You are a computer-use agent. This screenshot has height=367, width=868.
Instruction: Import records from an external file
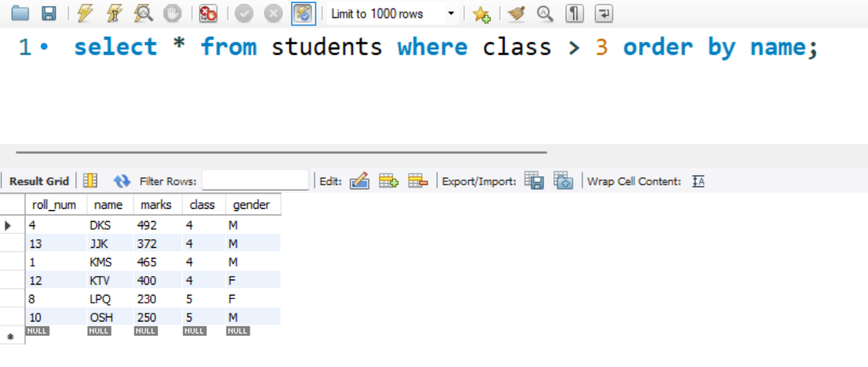tap(563, 181)
